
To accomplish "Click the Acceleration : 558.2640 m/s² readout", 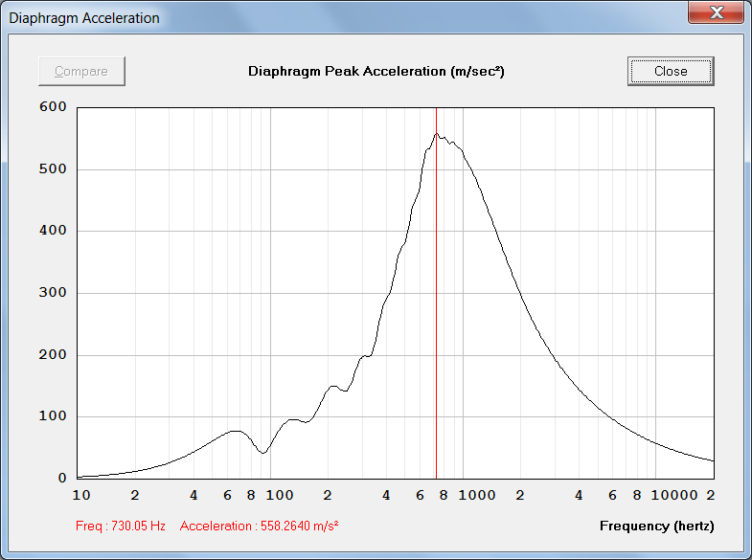I will tap(259, 526).
